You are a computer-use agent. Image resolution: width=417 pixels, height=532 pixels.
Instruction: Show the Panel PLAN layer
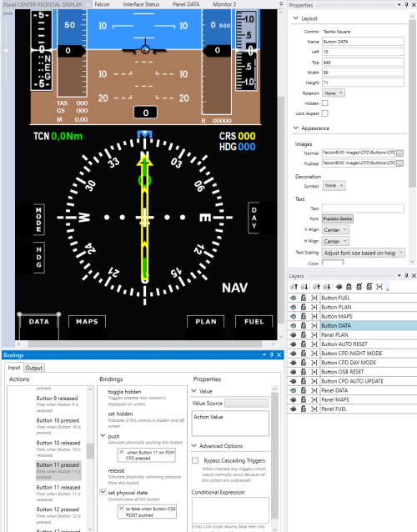(x=294, y=335)
